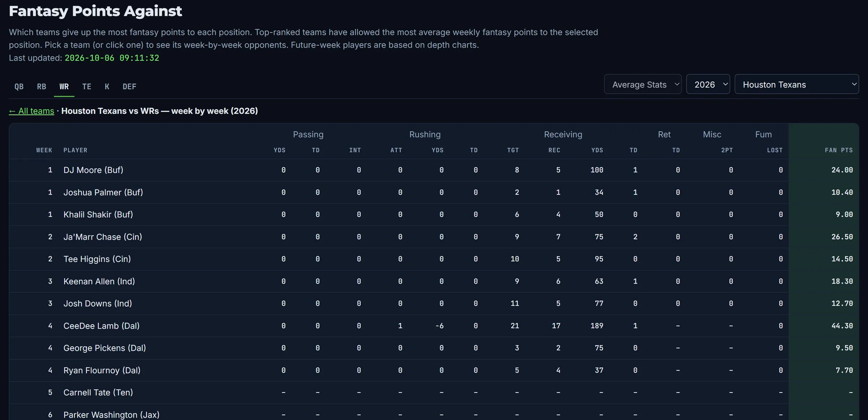Click the Fantasy Points Against heading
The image size is (868, 420).
point(95,11)
